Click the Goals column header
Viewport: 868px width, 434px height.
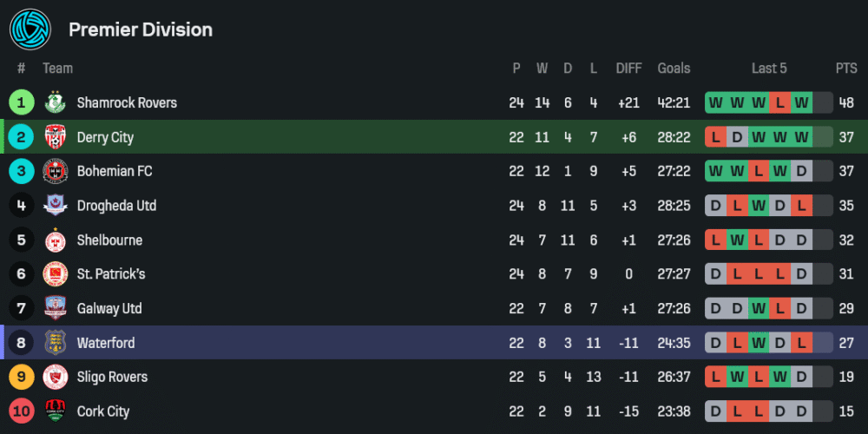tap(674, 69)
